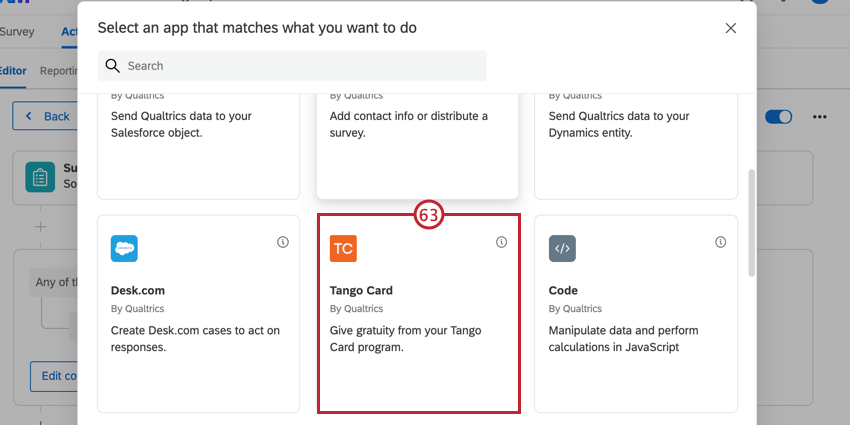Type in the app Search field
The width and height of the screenshot is (850, 425).
(300, 66)
